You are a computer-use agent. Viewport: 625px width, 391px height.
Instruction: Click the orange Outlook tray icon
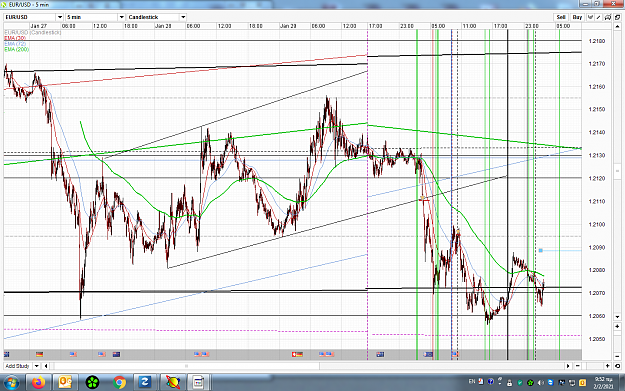(582, 383)
